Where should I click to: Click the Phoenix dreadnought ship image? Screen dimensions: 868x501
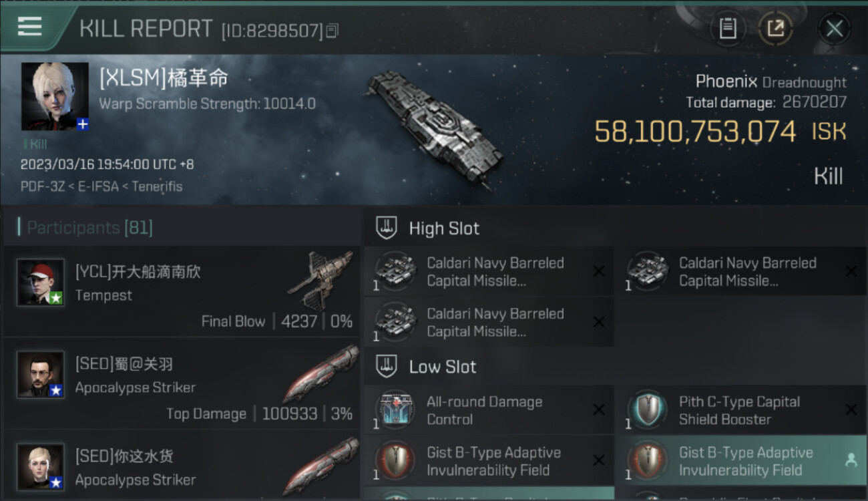coord(433,128)
